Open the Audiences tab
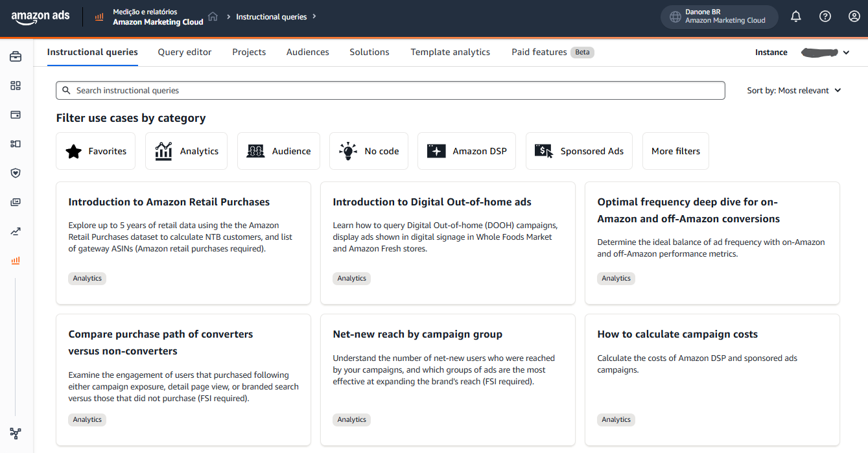Viewport: 868px width, 453px height. coord(308,52)
